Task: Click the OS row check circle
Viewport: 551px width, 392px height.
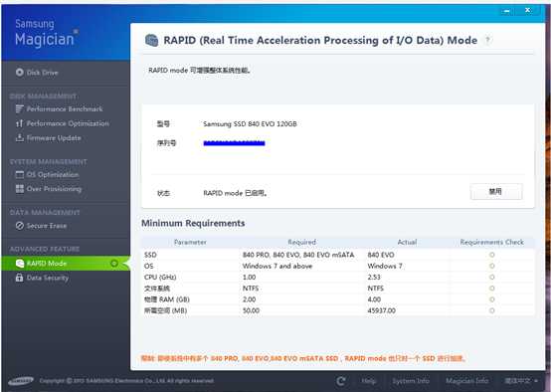Action: point(492,266)
